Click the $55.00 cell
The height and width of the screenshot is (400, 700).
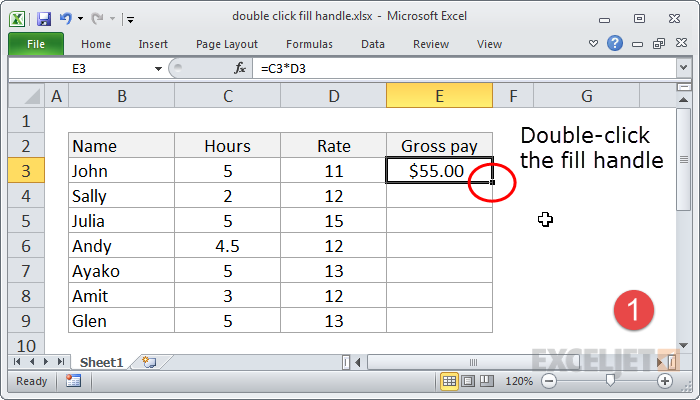coord(439,170)
